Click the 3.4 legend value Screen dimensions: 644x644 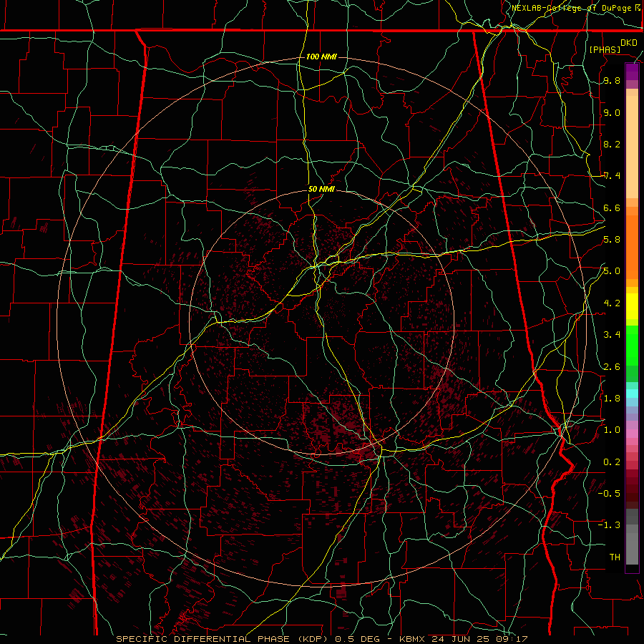612,335
